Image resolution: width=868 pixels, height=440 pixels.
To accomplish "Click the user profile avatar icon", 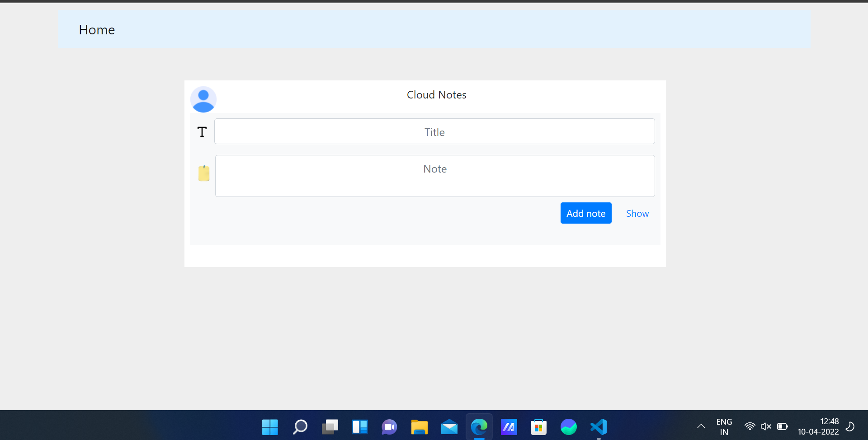I will pos(203,99).
